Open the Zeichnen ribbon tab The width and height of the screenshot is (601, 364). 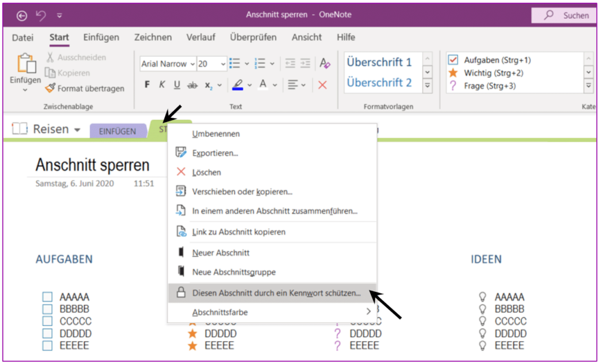pos(153,38)
